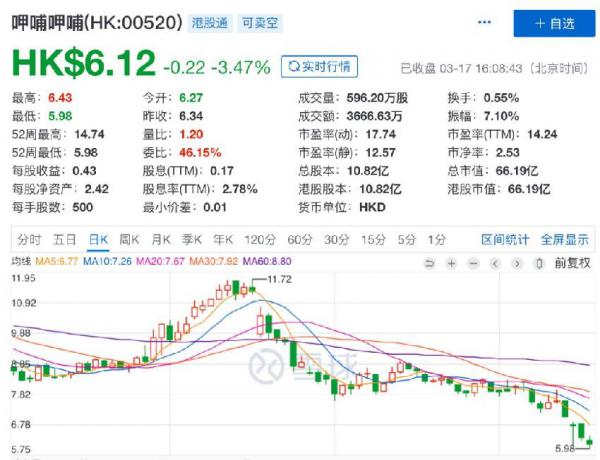This screenshot has height=460, width=600.
Task: Open the three-dot more menu
Action: 484,22
